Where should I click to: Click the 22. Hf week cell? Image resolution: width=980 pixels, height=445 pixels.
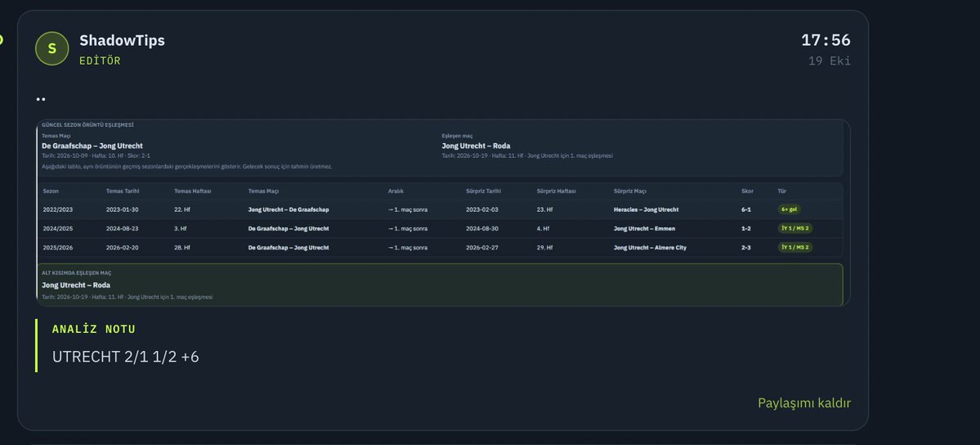182,209
